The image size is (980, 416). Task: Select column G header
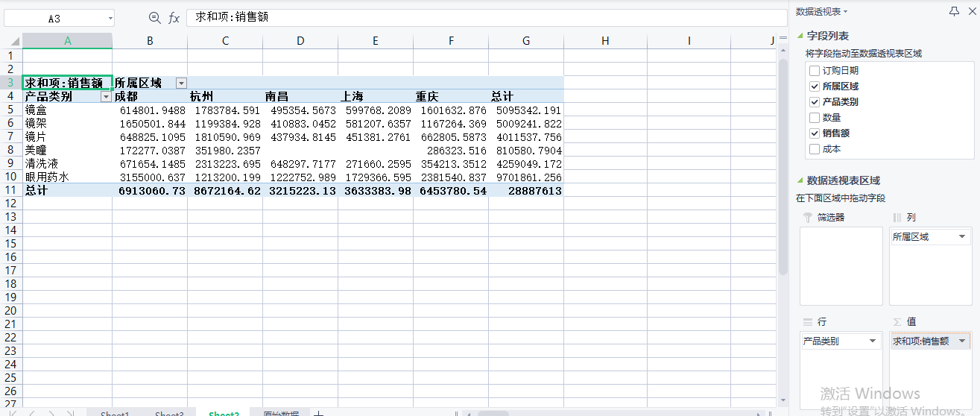pos(526,41)
